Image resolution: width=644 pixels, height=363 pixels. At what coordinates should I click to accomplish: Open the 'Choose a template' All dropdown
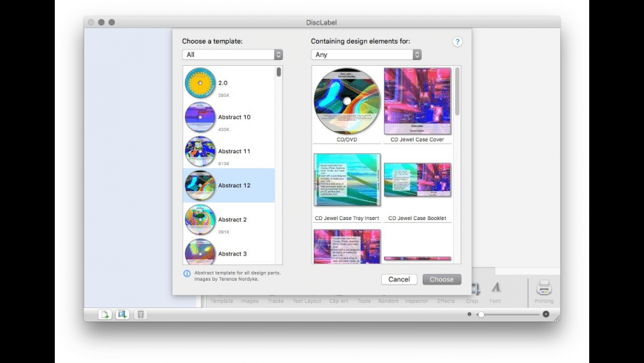coord(232,55)
